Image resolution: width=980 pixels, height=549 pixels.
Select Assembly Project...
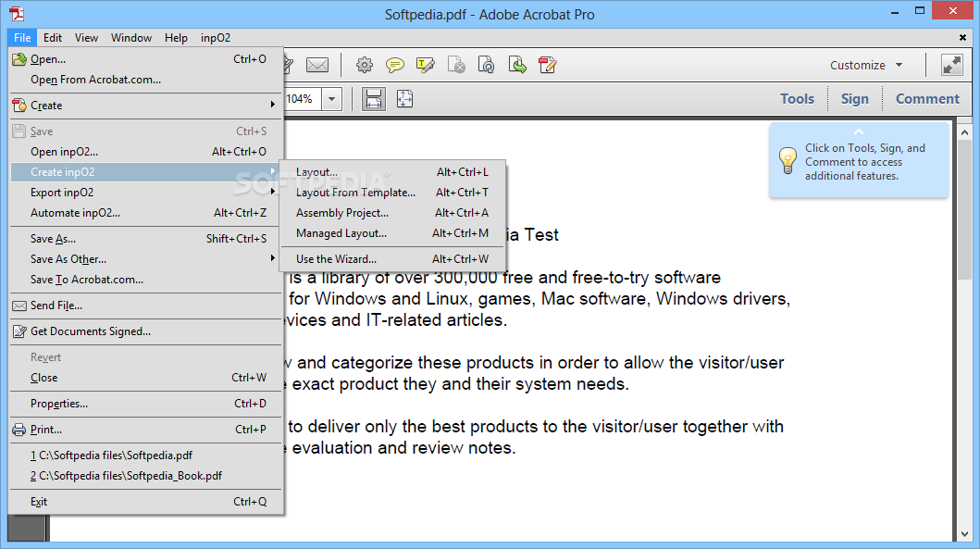click(392, 213)
